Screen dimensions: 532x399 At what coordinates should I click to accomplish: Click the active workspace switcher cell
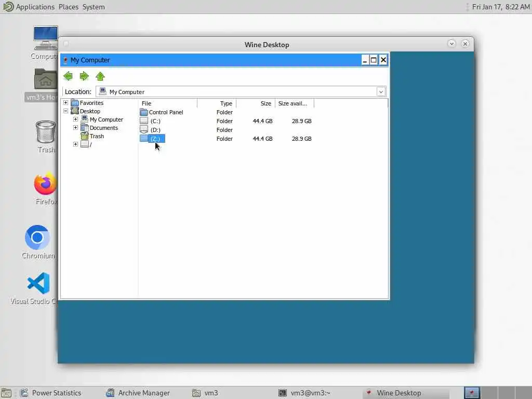[x=472, y=393]
